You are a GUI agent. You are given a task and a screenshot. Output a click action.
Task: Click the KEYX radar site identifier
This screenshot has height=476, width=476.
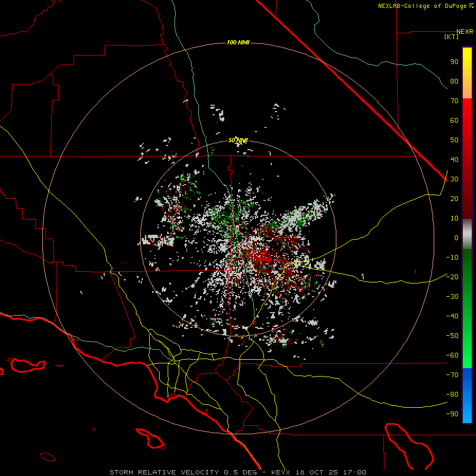click(281, 472)
